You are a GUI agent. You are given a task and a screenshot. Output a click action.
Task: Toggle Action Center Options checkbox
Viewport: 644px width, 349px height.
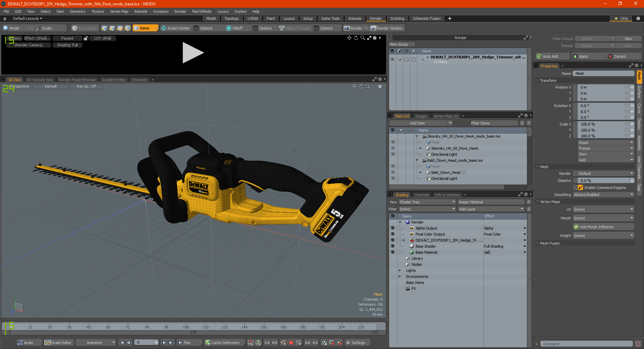pos(197,28)
